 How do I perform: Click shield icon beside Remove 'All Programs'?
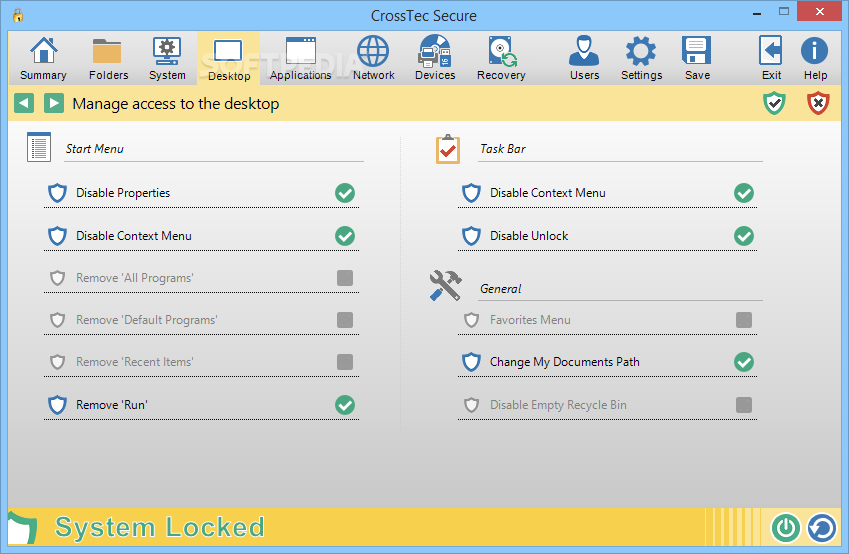(57, 278)
